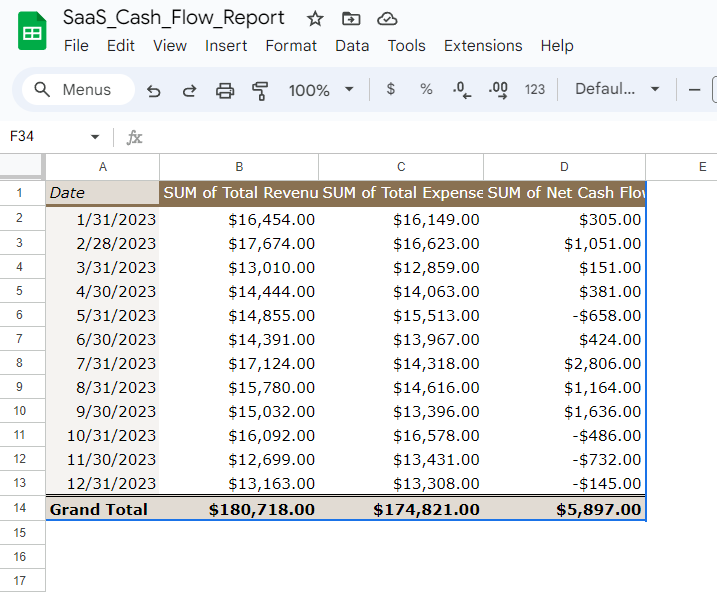This screenshot has height=592, width=717.
Task: Select row 1 header
Action: click(x=22, y=193)
